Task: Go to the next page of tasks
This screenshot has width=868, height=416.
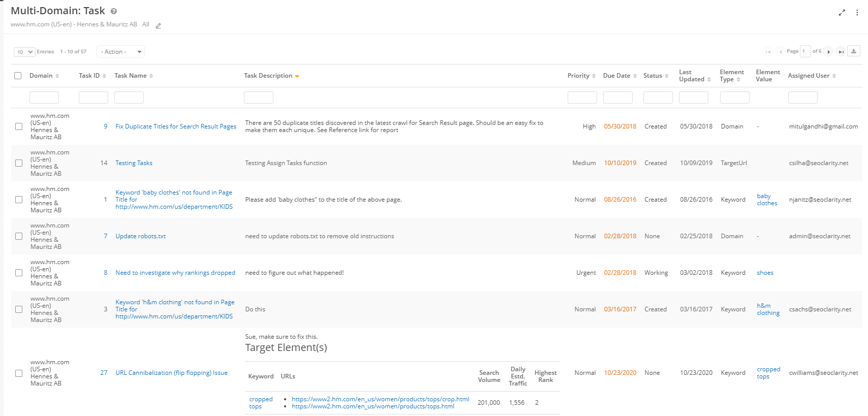Action: tap(828, 52)
